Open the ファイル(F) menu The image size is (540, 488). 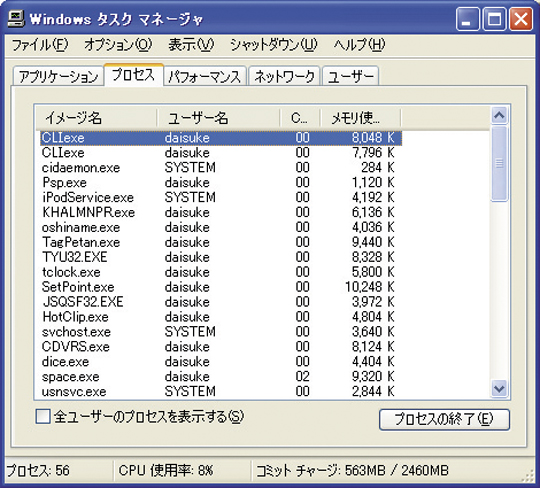40,45
